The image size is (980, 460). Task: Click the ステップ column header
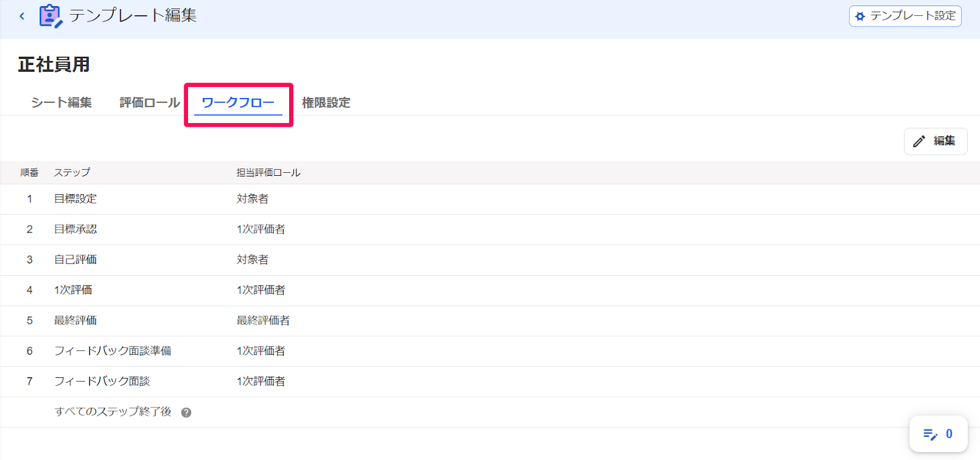[72, 173]
